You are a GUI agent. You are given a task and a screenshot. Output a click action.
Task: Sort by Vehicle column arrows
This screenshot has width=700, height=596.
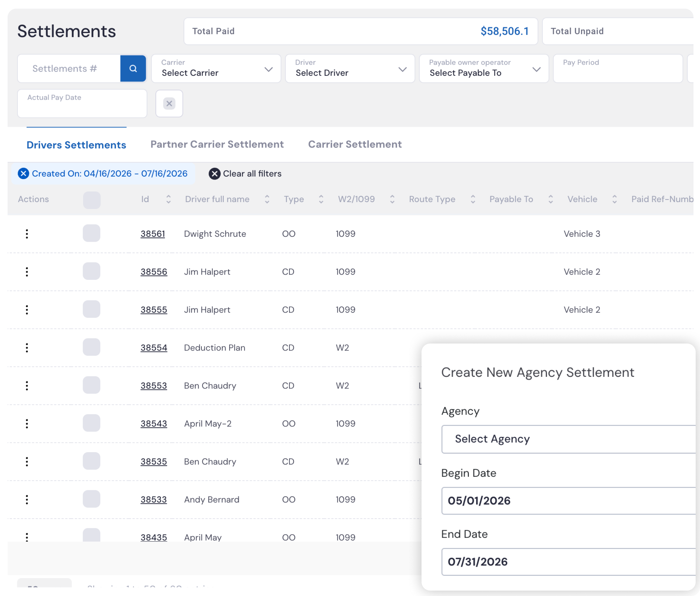614,199
